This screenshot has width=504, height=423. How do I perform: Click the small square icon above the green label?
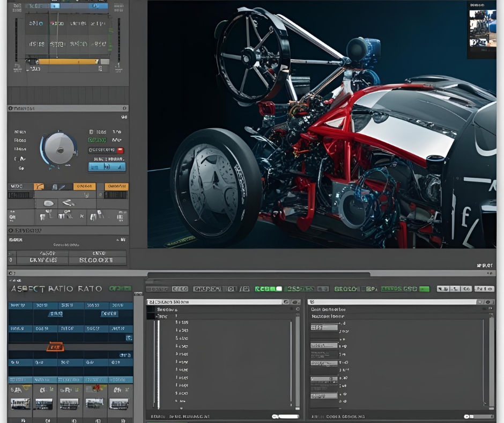(x=91, y=132)
